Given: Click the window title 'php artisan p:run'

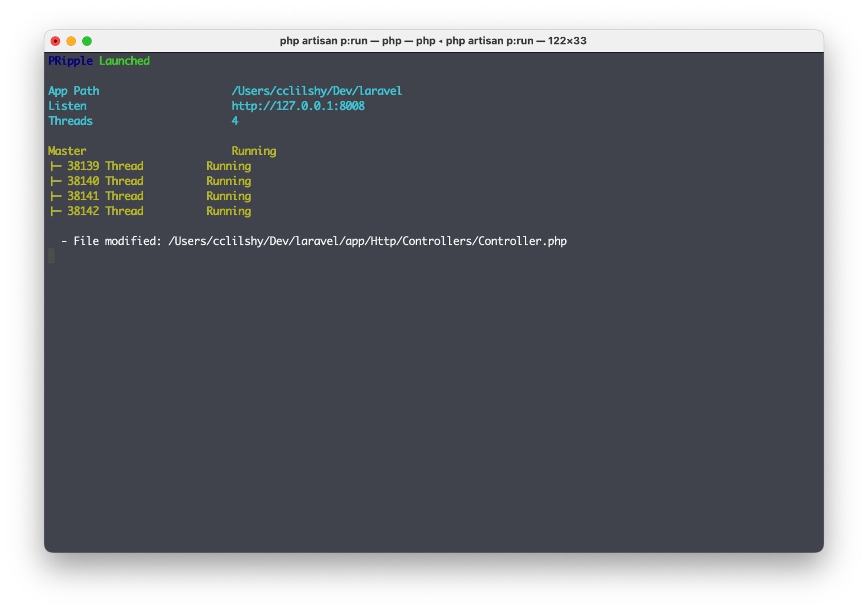Looking at the screenshot, I should [433, 41].
